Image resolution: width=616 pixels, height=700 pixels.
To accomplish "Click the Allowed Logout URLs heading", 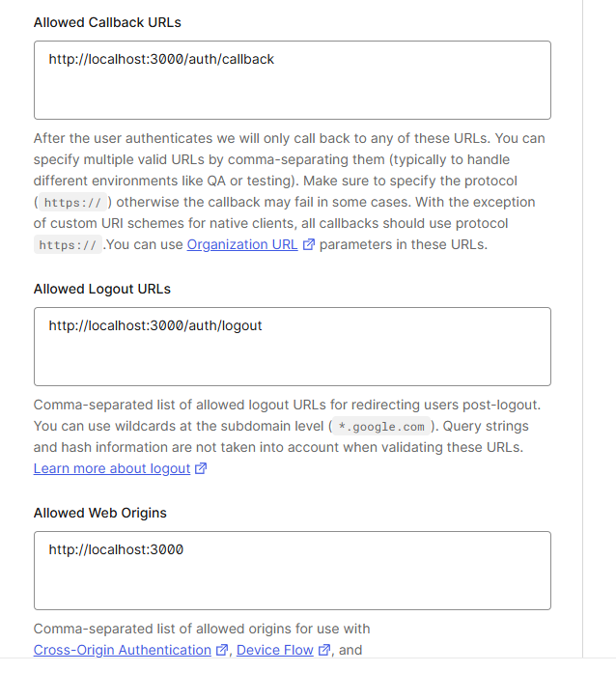I will click(x=102, y=289).
